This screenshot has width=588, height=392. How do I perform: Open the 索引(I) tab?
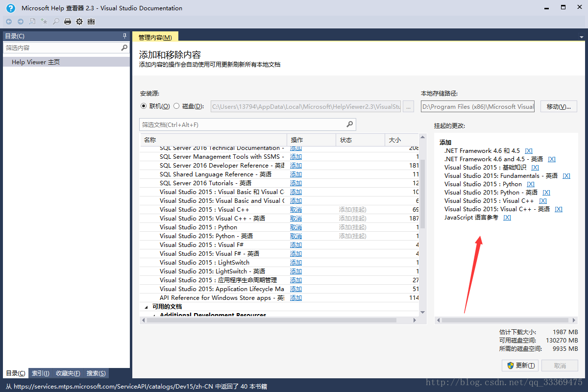[41, 373]
